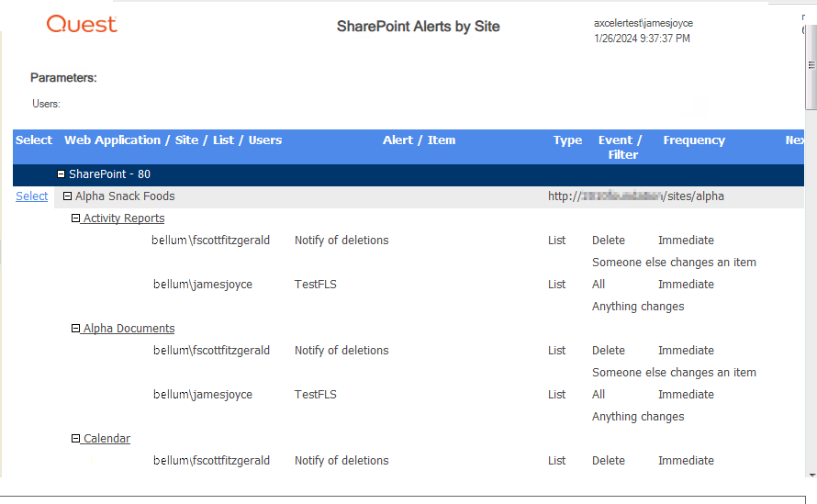Screen dimensions: 817x504
Task: Collapse the Alpha Documents list icon
Action: (75, 329)
